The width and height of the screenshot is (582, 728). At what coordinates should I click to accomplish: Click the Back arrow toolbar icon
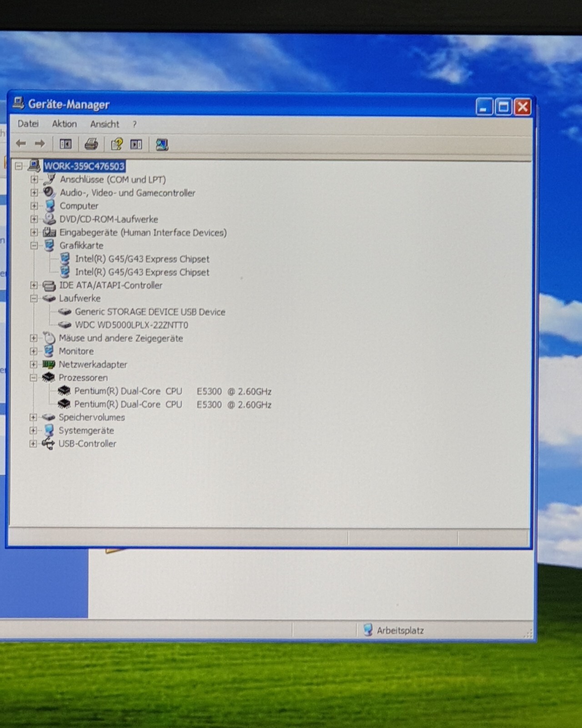pos(21,144)
